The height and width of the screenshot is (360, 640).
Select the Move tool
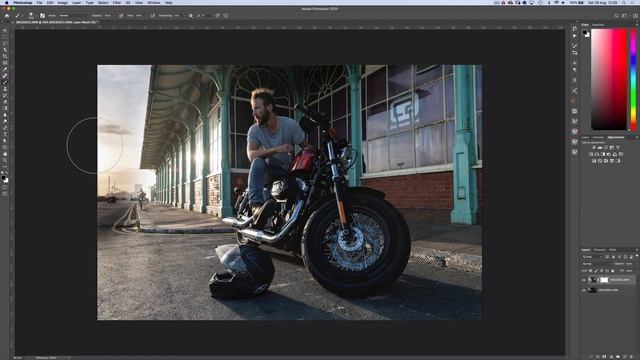[5, 30]
